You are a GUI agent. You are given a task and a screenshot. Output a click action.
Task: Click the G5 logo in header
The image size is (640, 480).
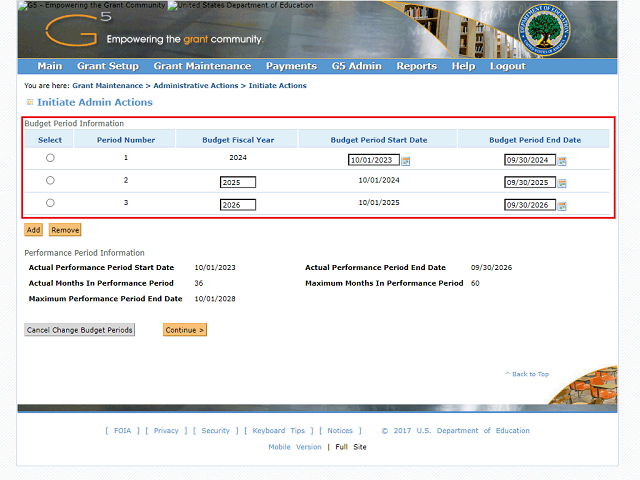click(x=78, y=29)
